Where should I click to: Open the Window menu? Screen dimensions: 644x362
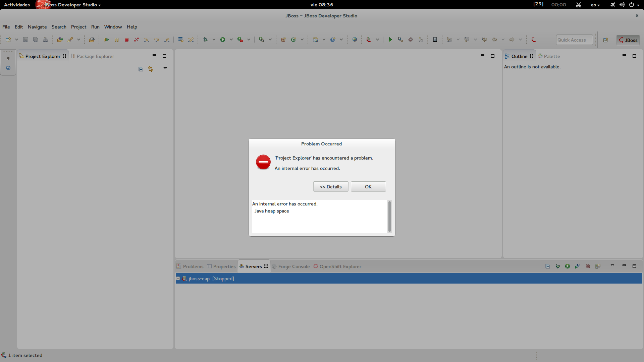click(113, 27)
